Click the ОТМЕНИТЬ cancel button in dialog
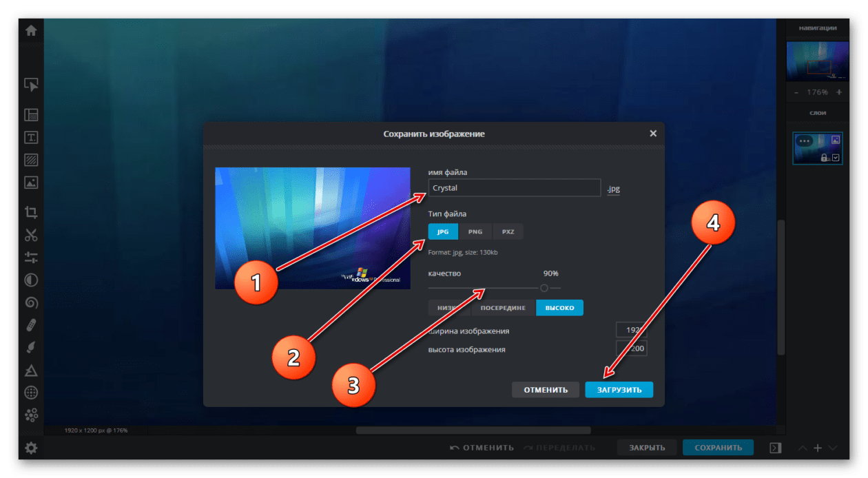This screenshot has height=478, width=868. pos(546,390)
